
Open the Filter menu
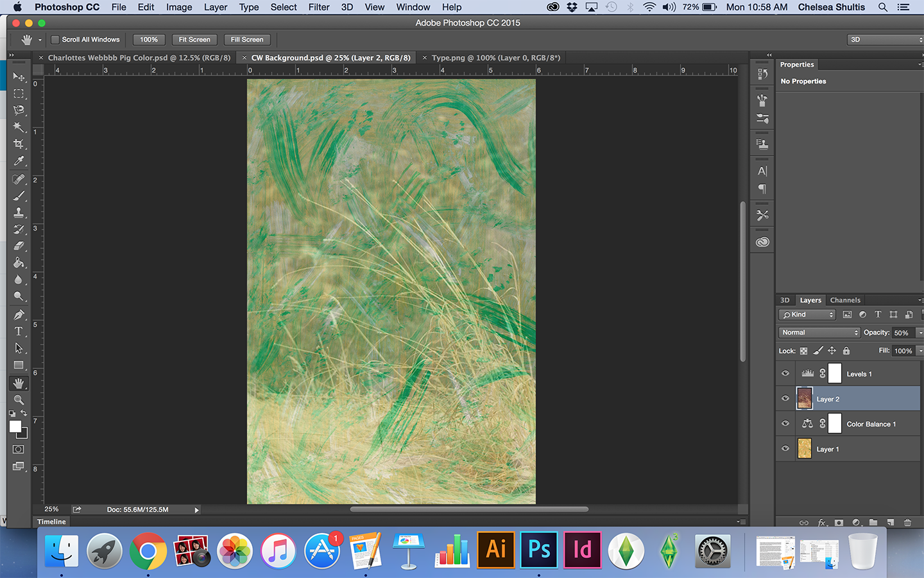(x=318, y=7)
